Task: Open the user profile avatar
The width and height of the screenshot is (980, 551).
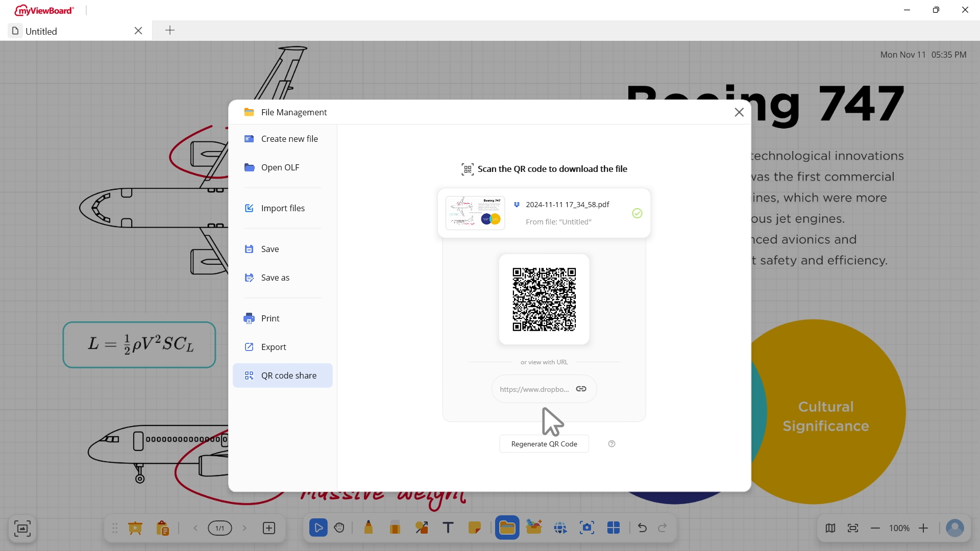Action: click(x=955, y=528)
